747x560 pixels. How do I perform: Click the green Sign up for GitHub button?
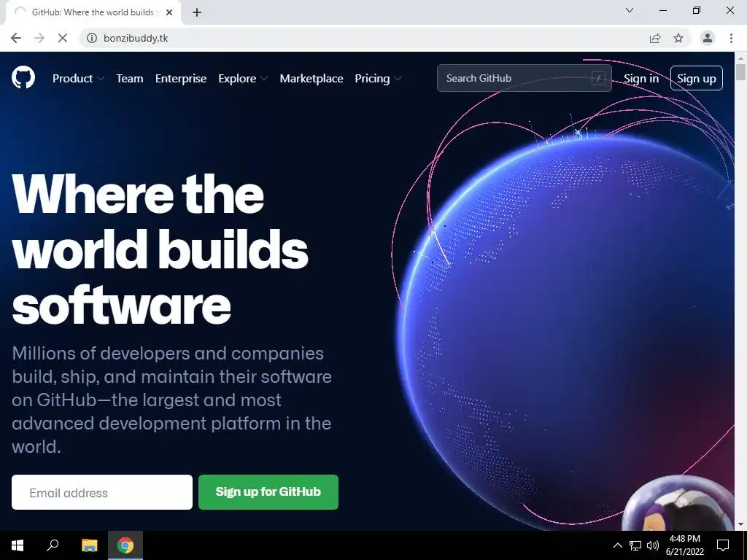point(268,492)
